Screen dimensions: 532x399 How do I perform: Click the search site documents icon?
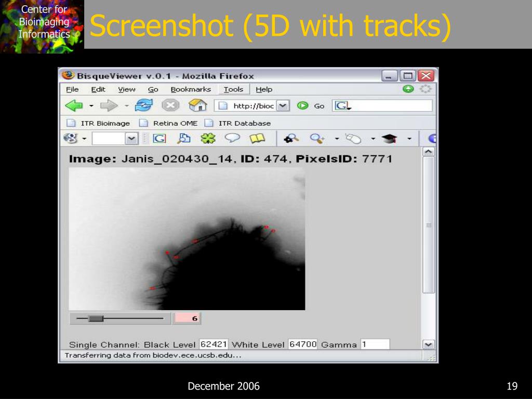(184, 138)
